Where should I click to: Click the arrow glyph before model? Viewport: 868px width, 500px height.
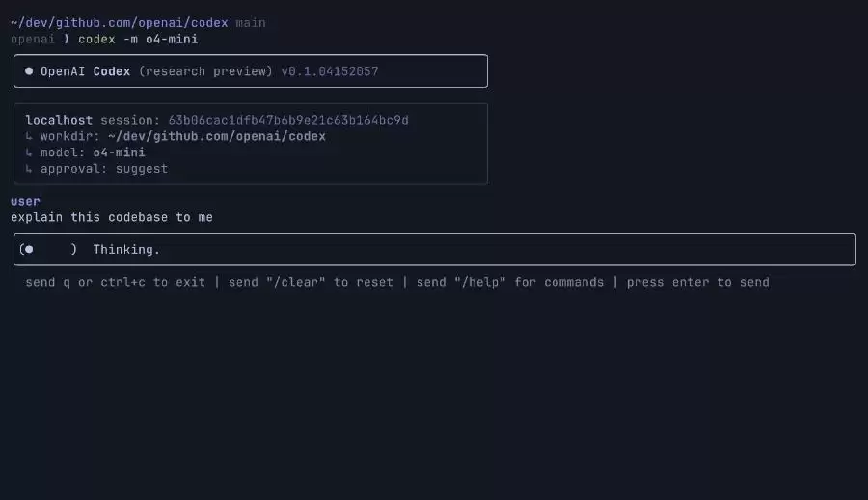click(x=29, y=153)
